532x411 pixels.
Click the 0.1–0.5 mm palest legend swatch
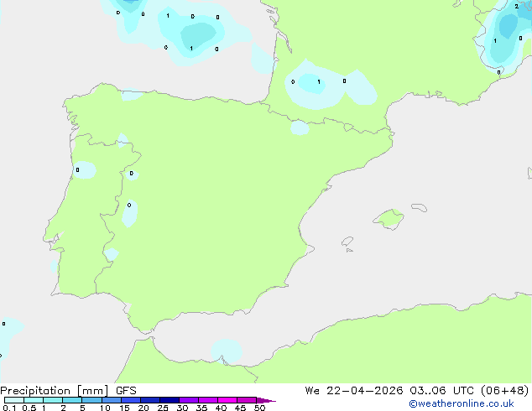14,400
